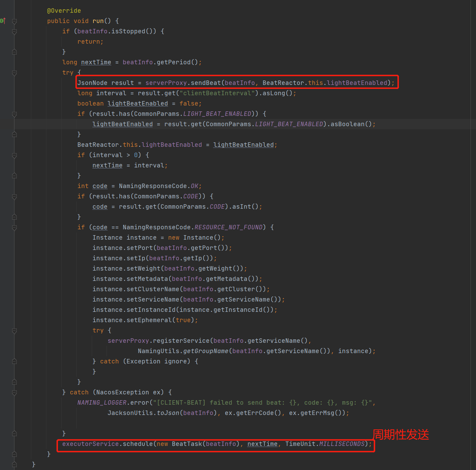The width and height of the screenshot is (476, 470).
Task: Click the "[CLIENT-BEAT] failed to send beat" string
Action: [x=263, y=403]
